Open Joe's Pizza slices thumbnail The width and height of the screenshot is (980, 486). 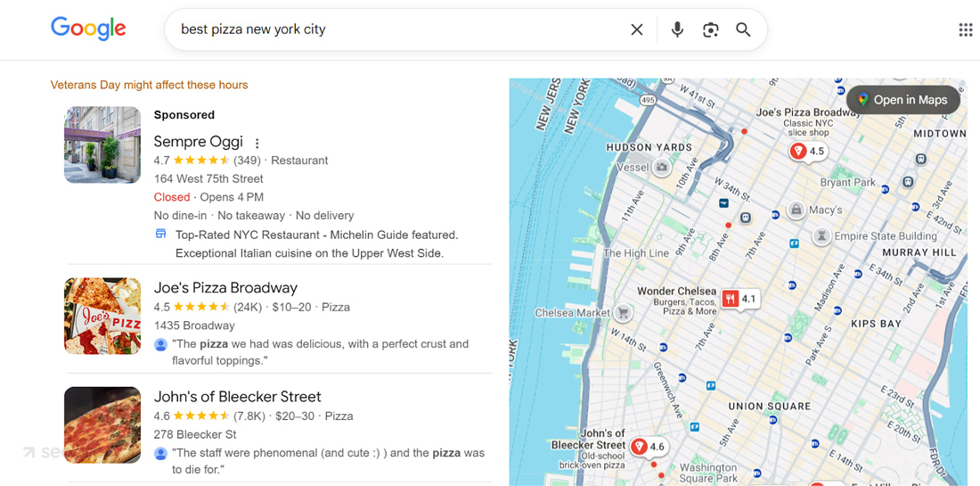102,316
